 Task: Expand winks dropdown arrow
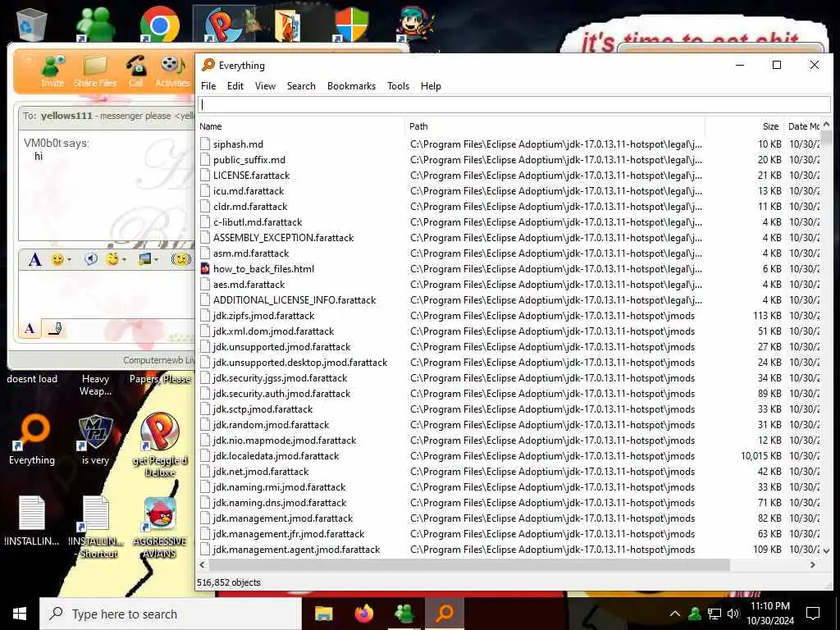[125, 260]
